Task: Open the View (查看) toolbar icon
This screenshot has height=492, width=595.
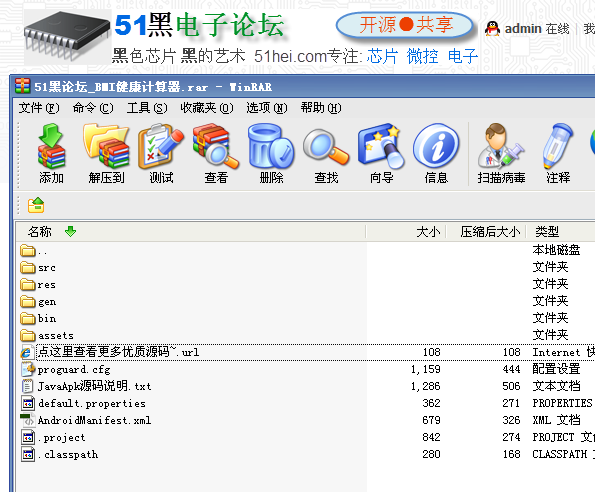Action: 216,146
